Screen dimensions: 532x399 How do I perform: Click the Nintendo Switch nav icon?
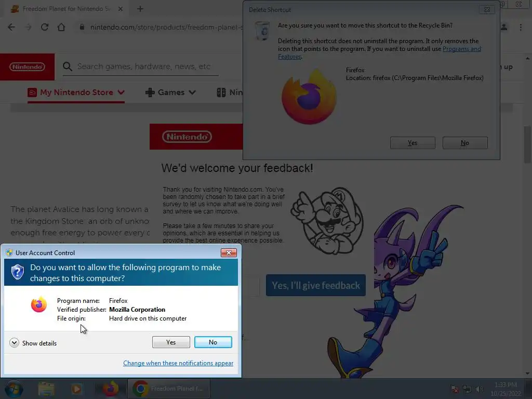coord(221,92)
